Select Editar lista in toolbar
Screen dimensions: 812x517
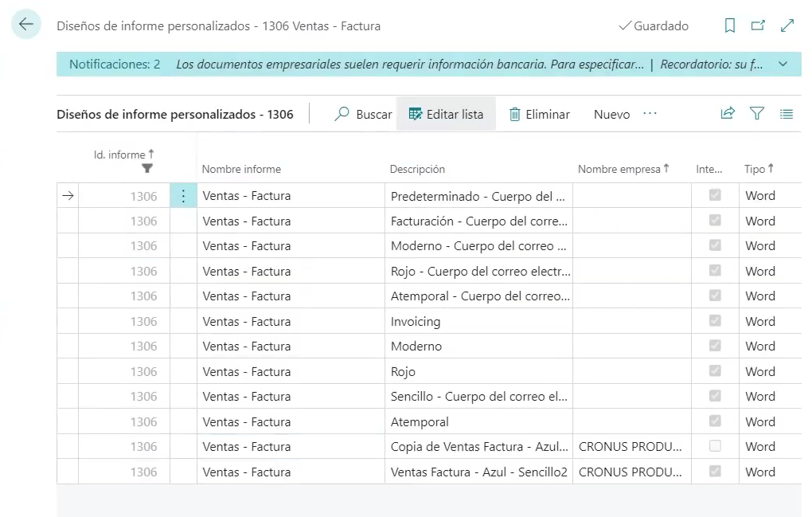point(446,114)
